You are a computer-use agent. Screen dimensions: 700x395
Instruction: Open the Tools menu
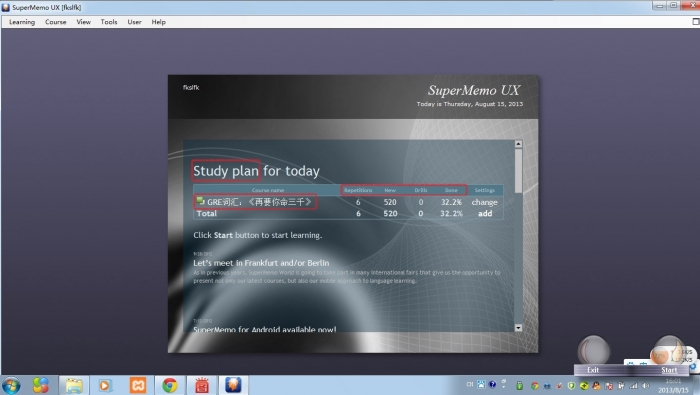point(108,22)
